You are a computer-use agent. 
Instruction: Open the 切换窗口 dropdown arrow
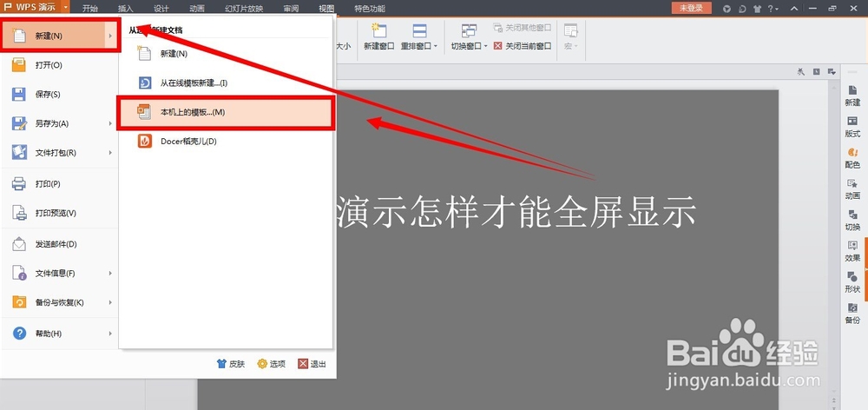click(485, 46)
